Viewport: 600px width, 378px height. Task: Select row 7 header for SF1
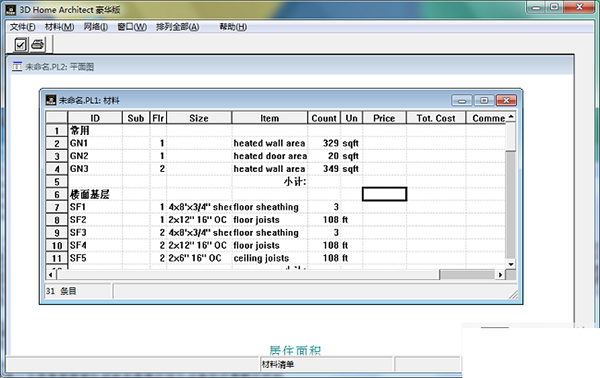[57, 207]
